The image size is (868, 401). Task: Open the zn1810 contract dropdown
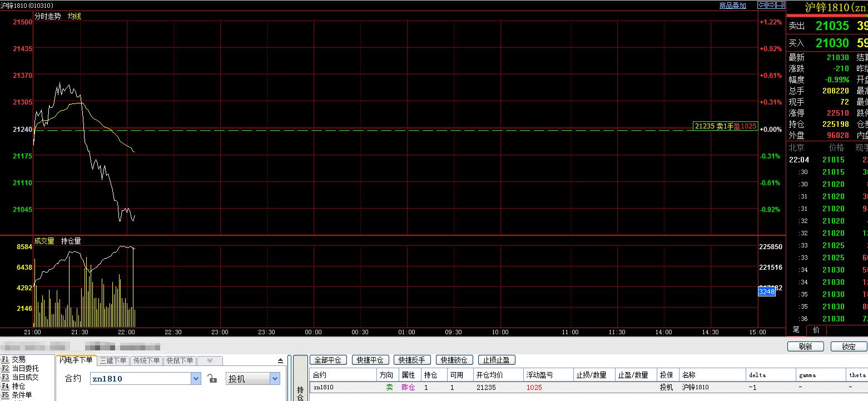click(x=196, y=379)
